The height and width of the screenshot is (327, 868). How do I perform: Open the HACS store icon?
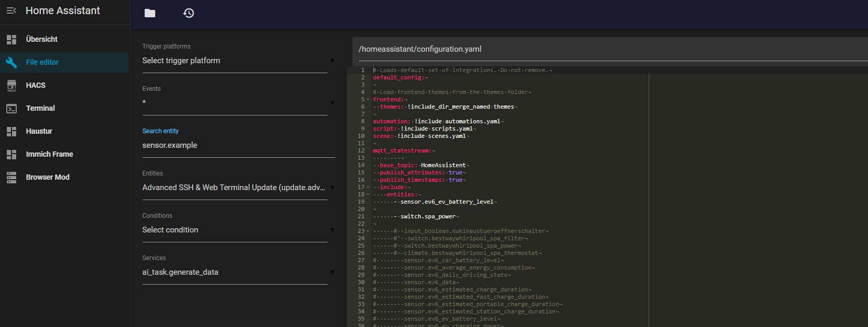point(11,86)
